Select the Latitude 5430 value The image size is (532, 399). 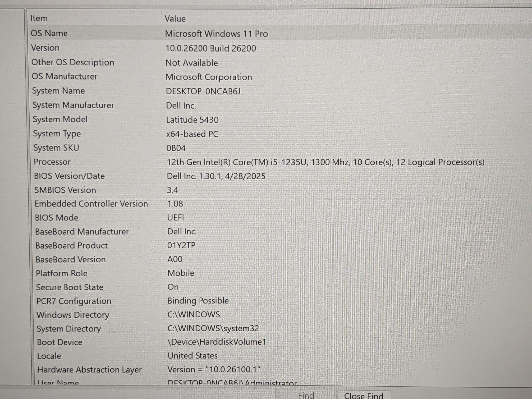pyautogui.click(x=193, y=120)
